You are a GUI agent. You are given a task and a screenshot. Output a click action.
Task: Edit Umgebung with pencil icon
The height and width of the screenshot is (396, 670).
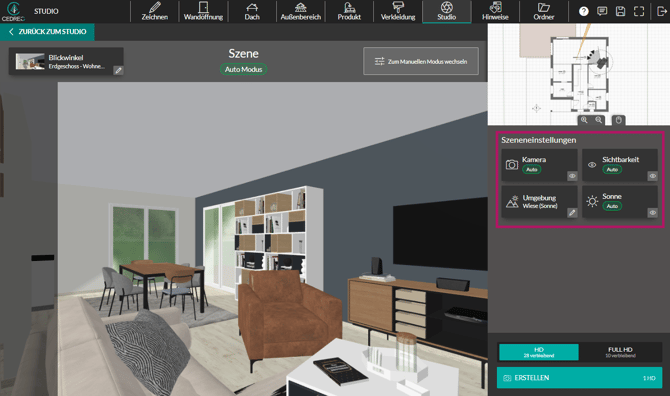[572, 212]
